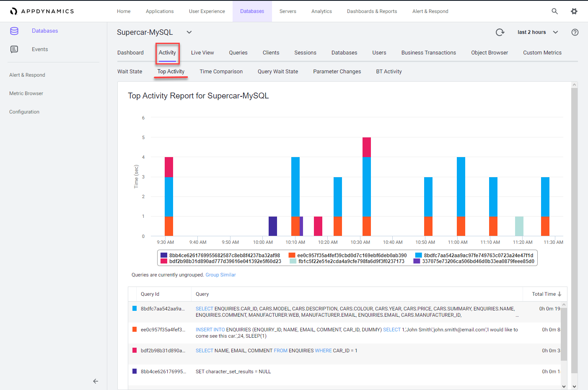This screenshot has width=588, height=390.
Task: Switch to the Live View tab
Action: [x=202, y=53]
